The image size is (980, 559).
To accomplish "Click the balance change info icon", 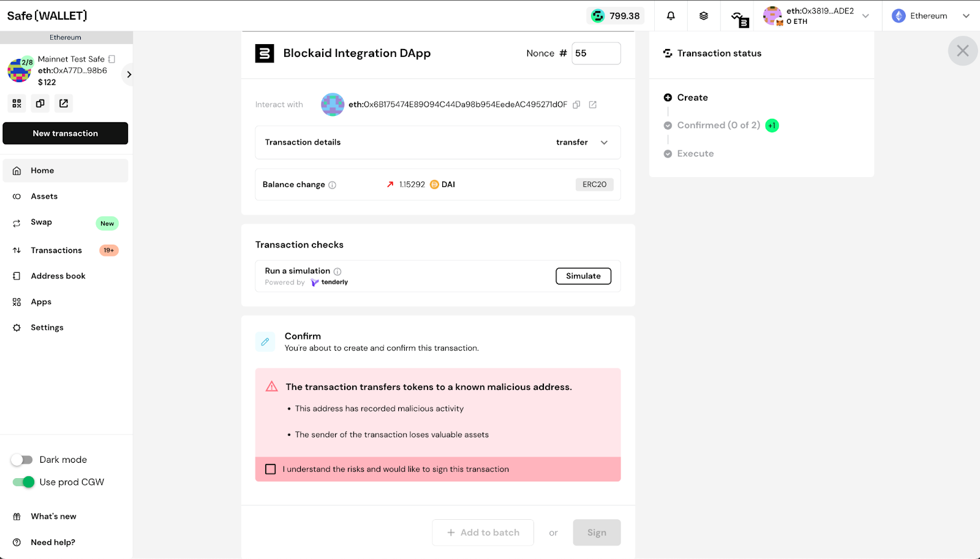I will point(332,185).
